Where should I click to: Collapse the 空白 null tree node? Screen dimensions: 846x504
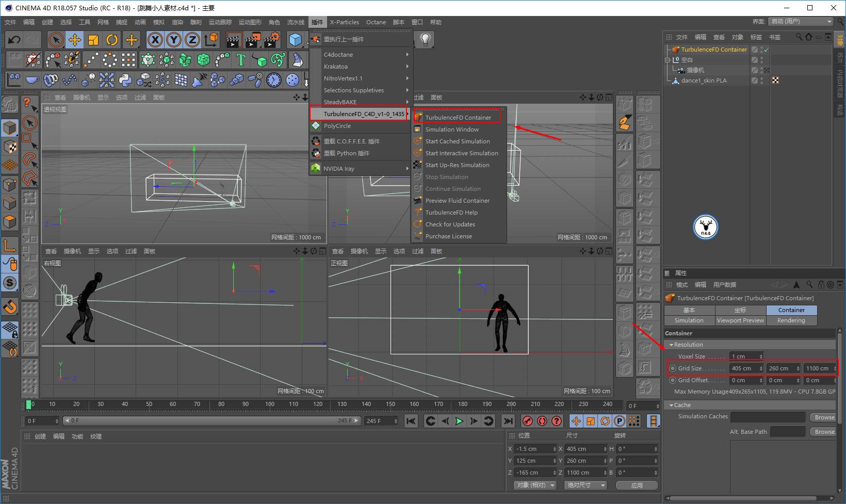668,60
